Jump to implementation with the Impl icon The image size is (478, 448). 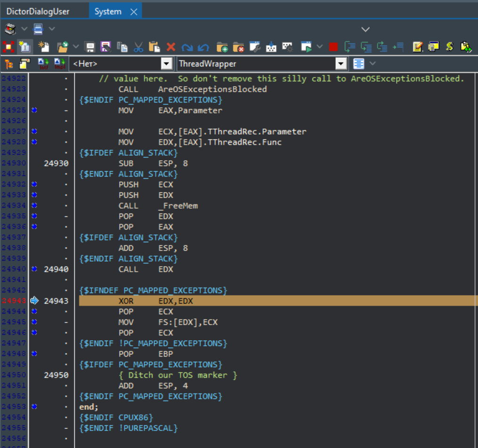(60, 64)
